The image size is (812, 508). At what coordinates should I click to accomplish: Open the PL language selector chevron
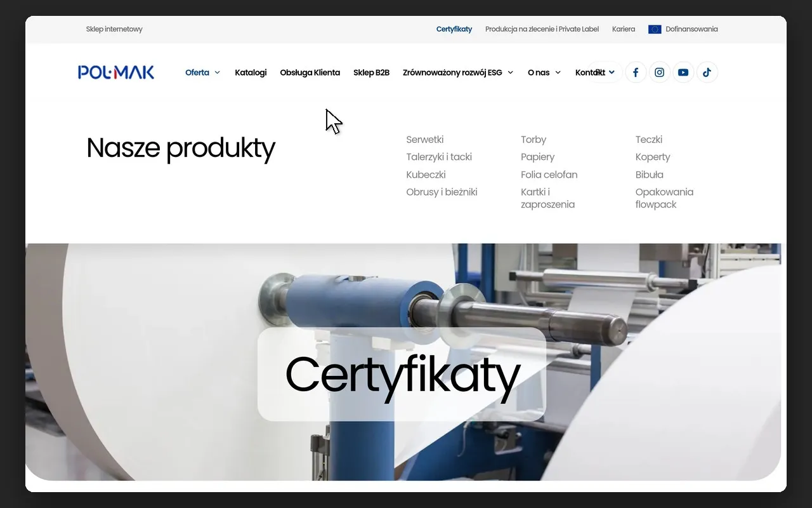coord(612,72)
